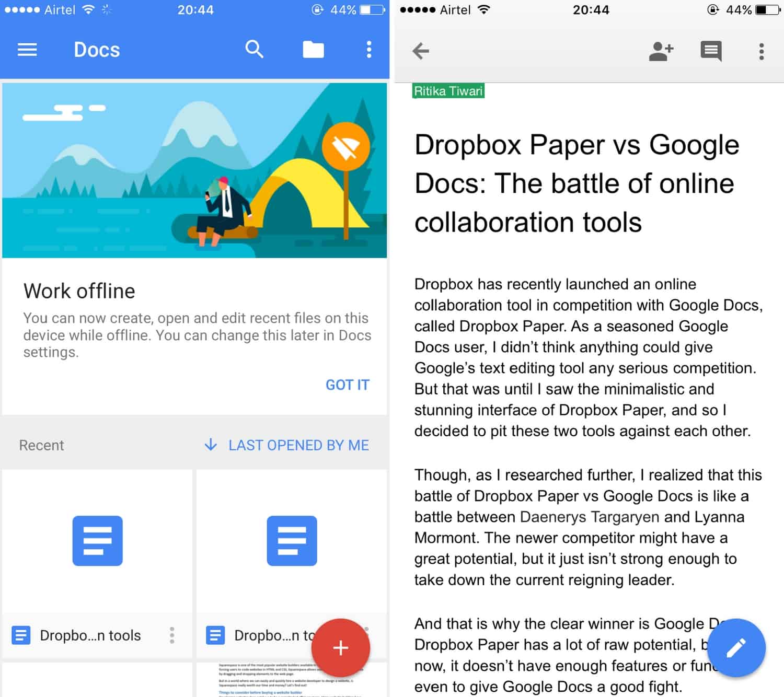Tap the right status bar Wi-Fi indicator
Screen dimensions: 784x697
[484, 9]
